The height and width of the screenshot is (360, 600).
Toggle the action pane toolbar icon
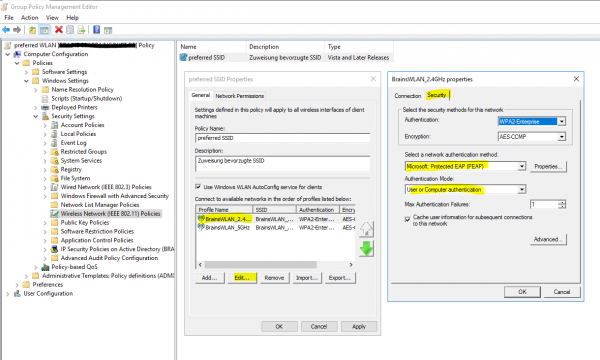point(108,30)
